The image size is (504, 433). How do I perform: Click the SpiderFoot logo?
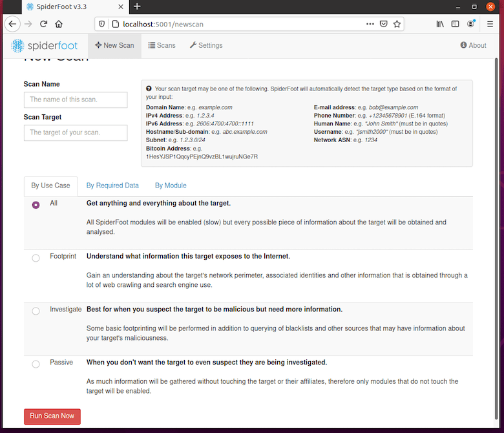[x=44, y=46]
